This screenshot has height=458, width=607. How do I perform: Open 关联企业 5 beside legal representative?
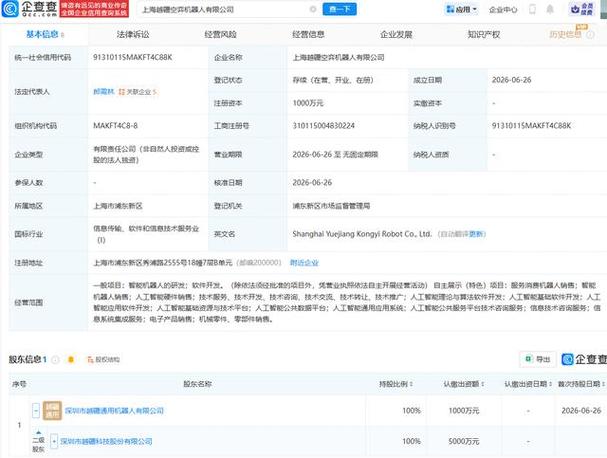click(138, 92)
